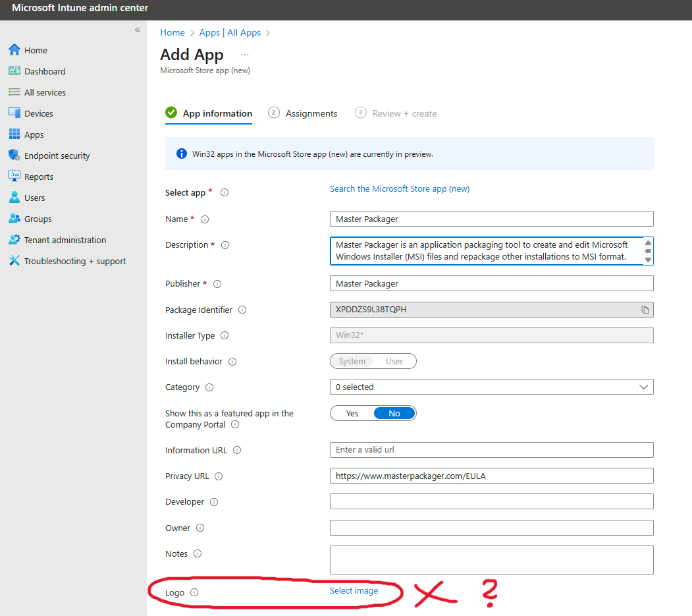
Task: Navigate to Home via breadcrumb
Action: (173, 33)
